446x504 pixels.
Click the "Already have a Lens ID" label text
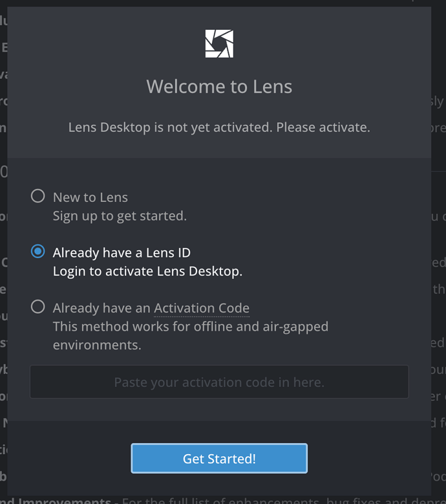(122, 253)
